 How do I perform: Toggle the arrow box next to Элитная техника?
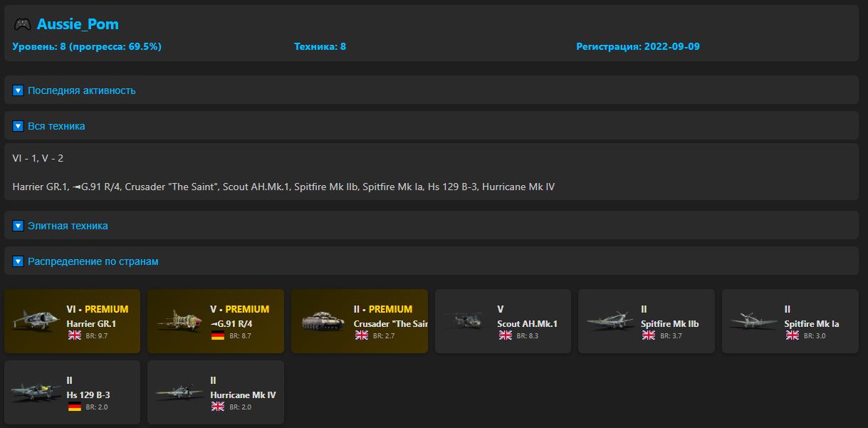[19, 226]
